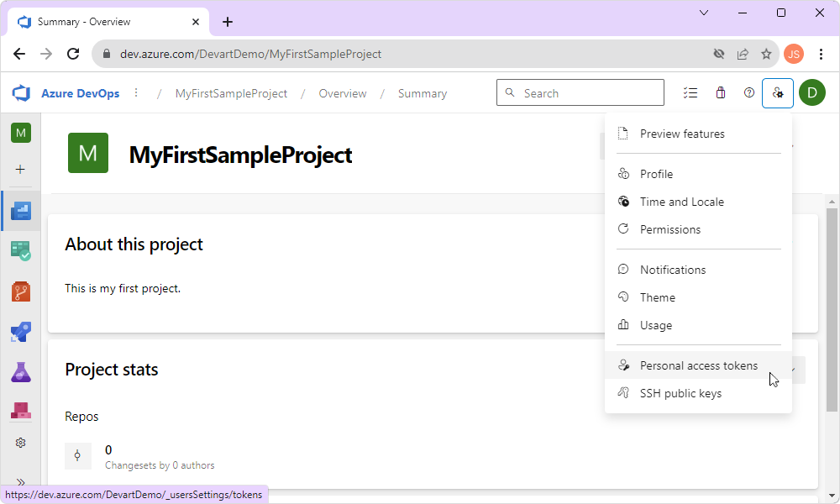The width and height of the screenshot is (840, 504).
Task: Close the Summary - Overview tab
Action: (x=196, y=22)
